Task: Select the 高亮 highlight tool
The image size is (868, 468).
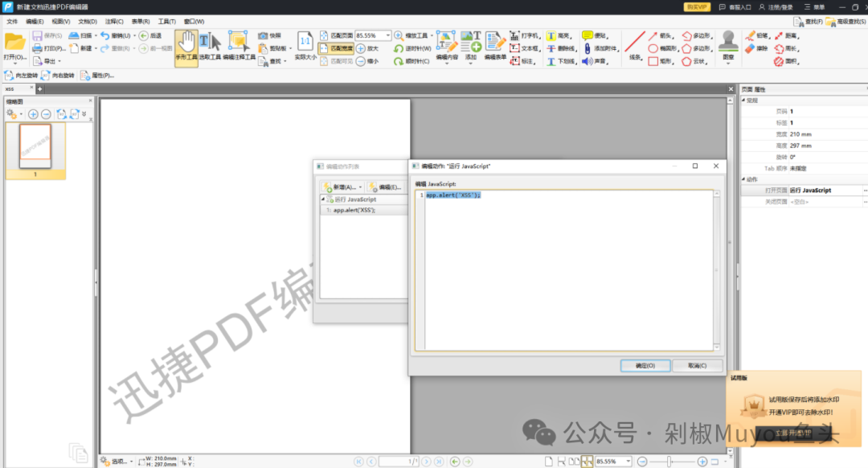Action: coord(551,35)
